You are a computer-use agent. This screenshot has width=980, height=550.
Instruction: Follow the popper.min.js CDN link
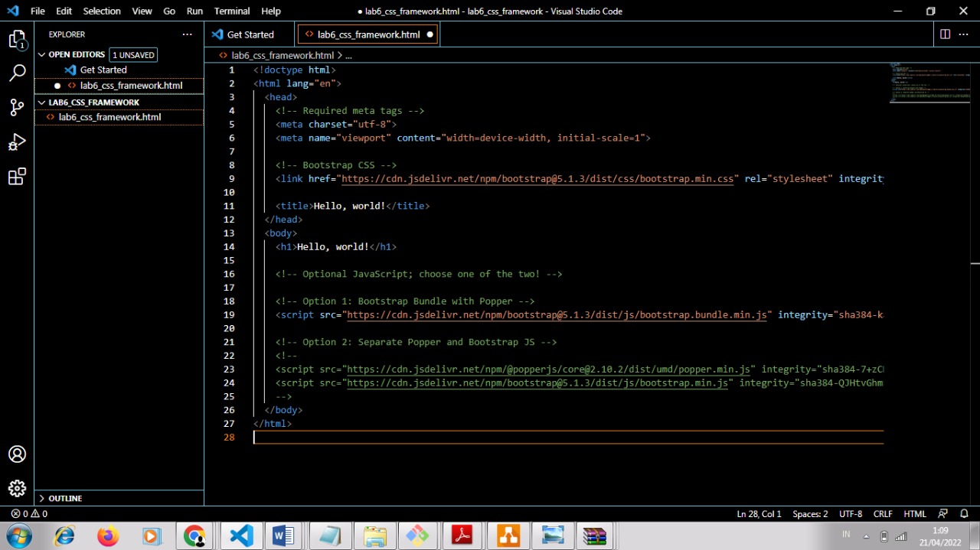pos(547,369)
